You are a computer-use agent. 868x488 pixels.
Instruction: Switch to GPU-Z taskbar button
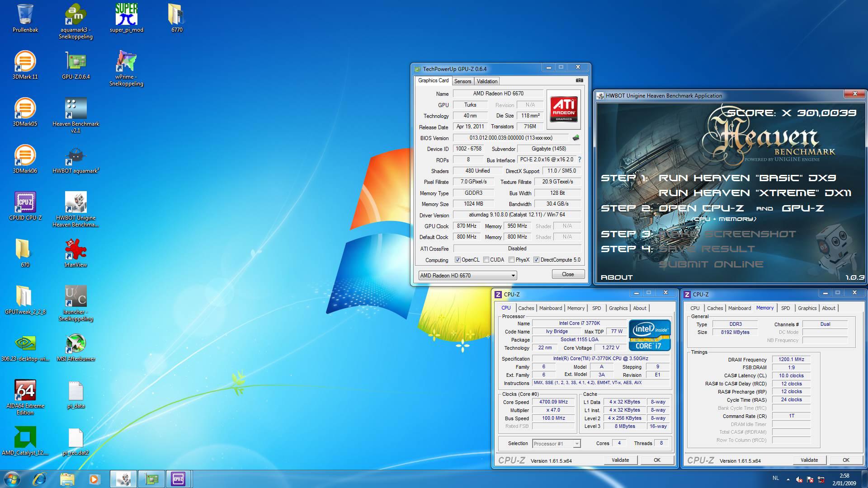pos(151,479)
